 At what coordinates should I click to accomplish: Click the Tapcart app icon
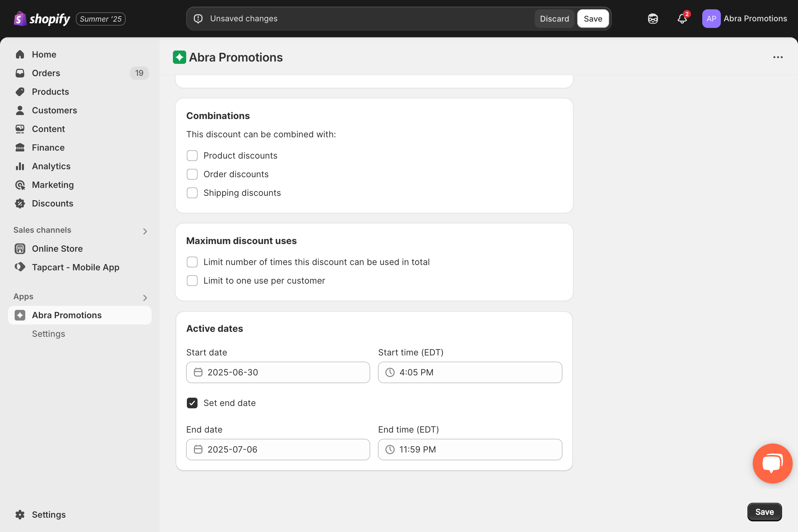tap(20, 267)
